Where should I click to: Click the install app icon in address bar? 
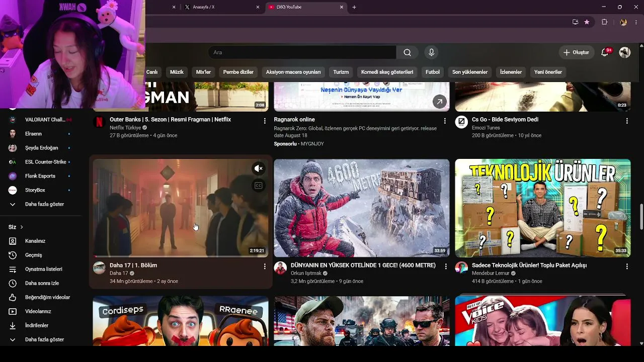coord(575,22)
